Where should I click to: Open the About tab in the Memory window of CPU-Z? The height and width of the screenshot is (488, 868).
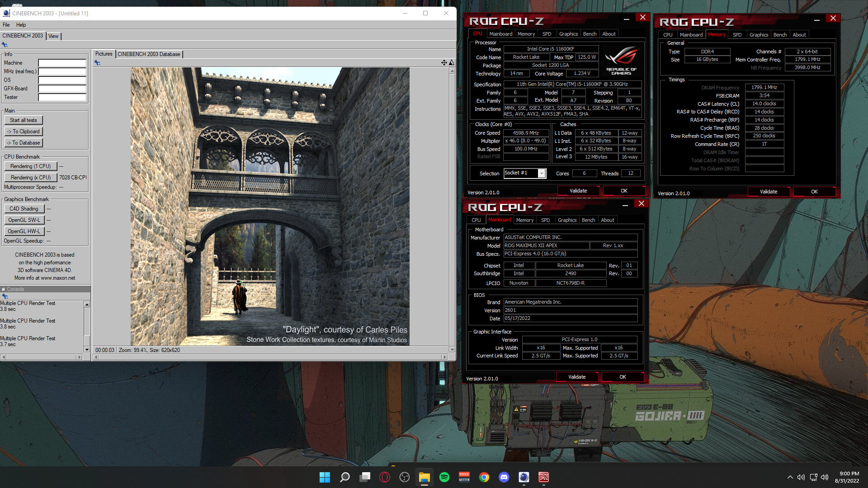[799, 35]
